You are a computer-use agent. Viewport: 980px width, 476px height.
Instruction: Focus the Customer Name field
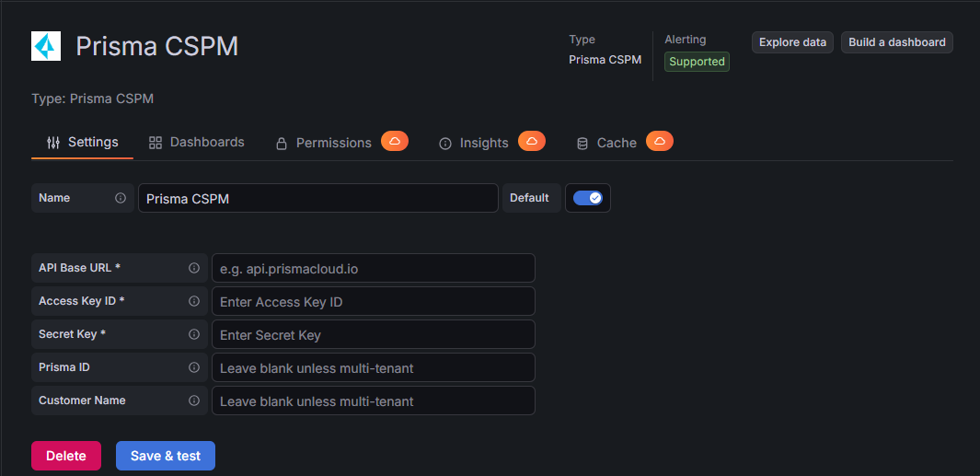point(374,401)
